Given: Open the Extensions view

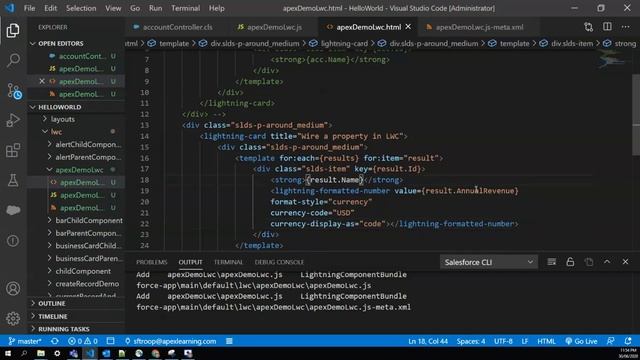Looking at the screenshot, I should point(13,150).
